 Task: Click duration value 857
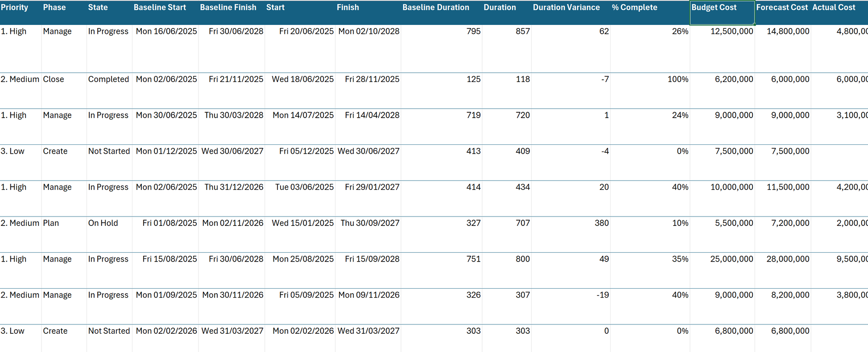(x=523, y=32)
